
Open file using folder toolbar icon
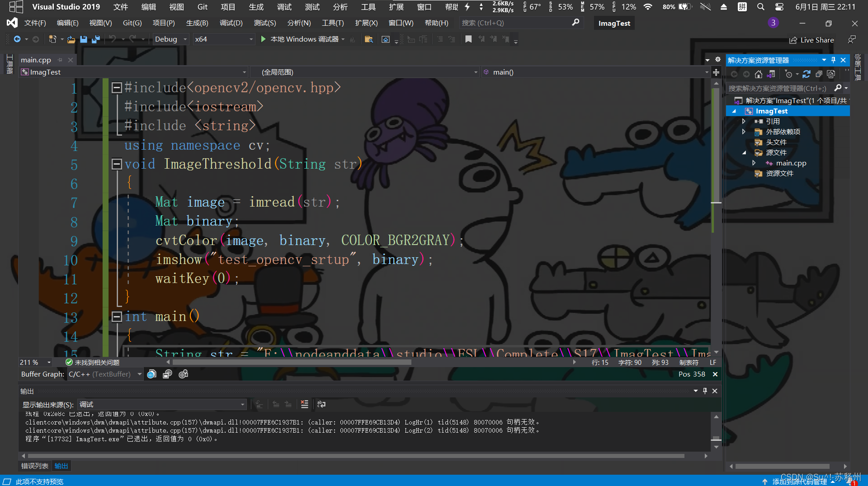point(71,39)
